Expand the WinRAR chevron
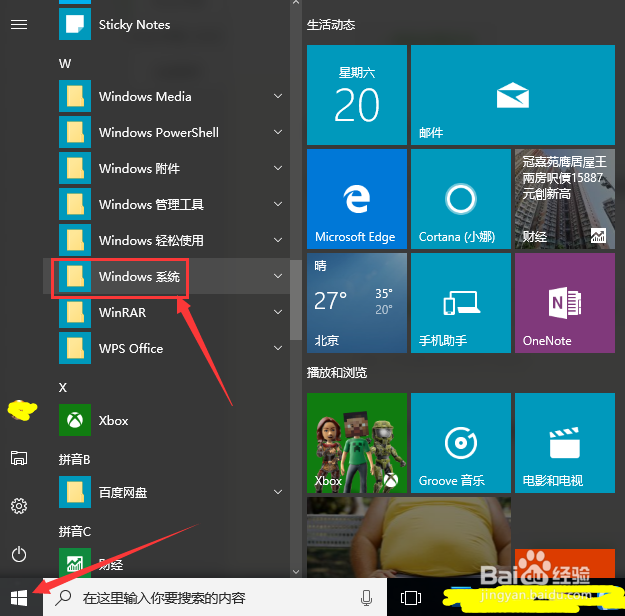 [x=278, y=312]
